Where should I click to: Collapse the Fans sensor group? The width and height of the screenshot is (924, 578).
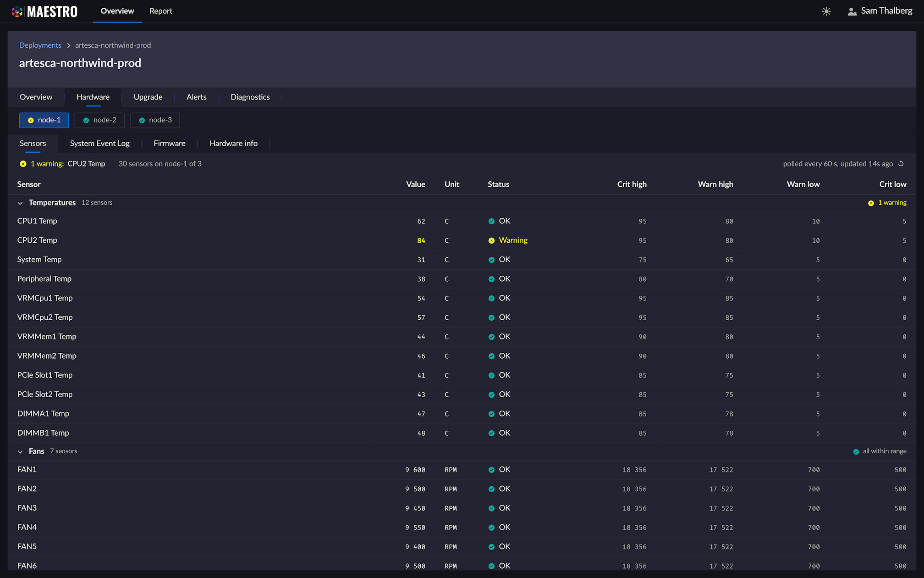tap(20, 452)
